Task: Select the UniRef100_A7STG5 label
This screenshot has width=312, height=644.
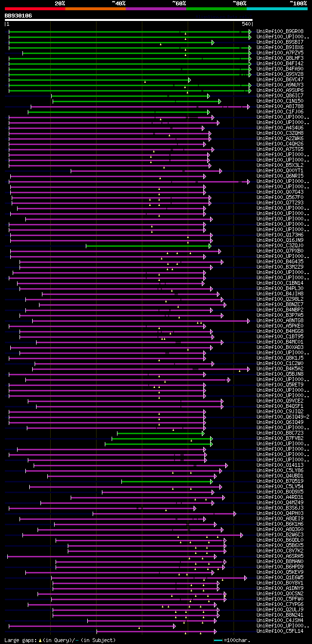Action: (x=280, y=149)
